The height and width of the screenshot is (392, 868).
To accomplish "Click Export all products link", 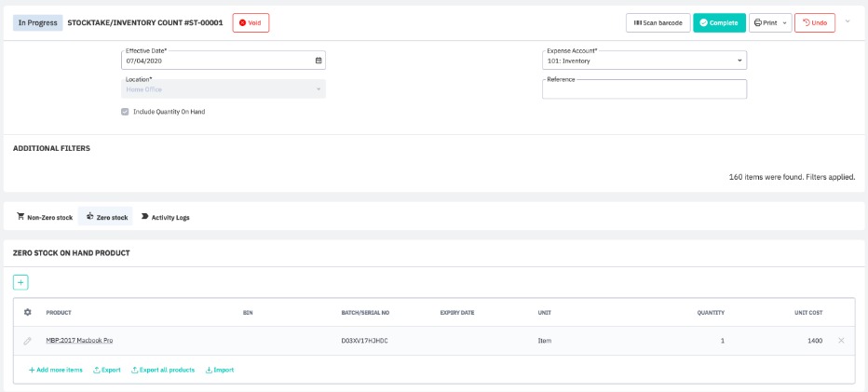I will tap(163, 370).
